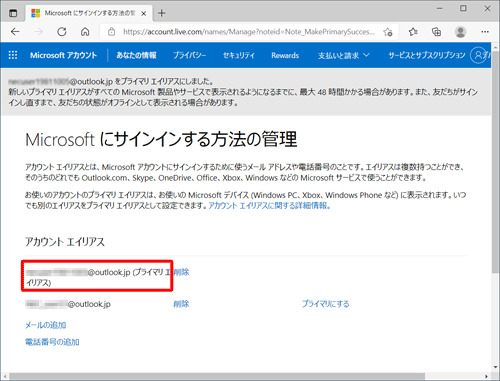Reload the current page
The width and height of the screenshot is (500, 381).
point(62,32)
